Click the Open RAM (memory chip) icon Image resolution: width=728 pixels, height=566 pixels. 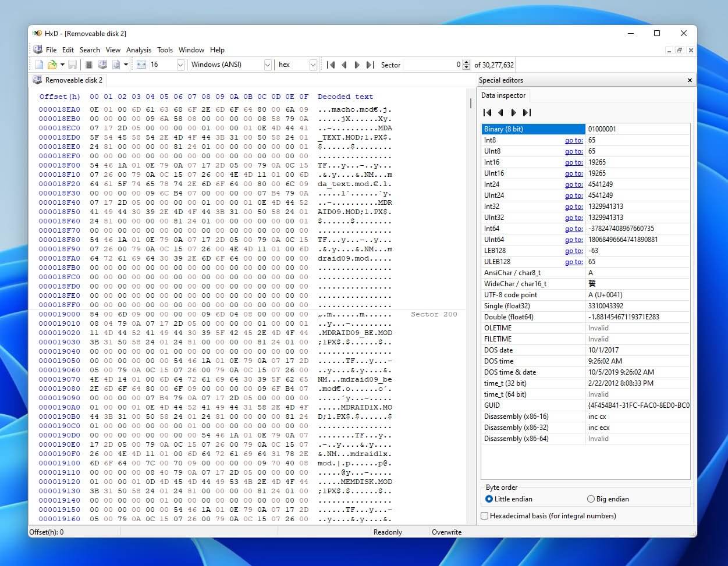89,65
